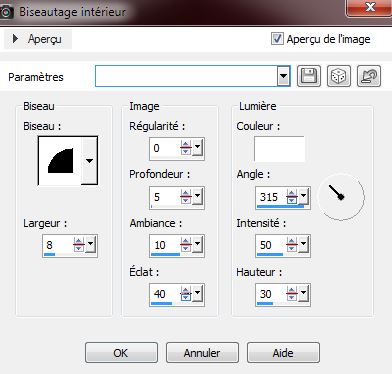Open the Couleur light color swatch
392x374 pixels.
279,149
